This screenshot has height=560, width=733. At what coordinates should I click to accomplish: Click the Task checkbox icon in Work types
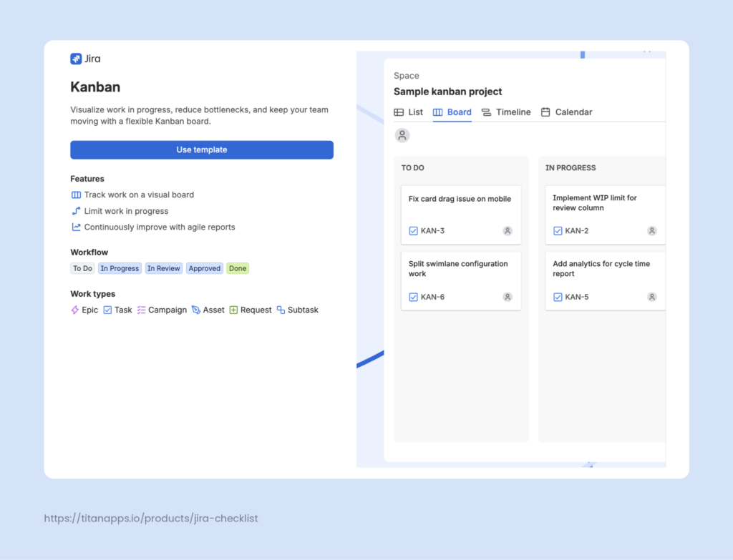tap(107, 310)
